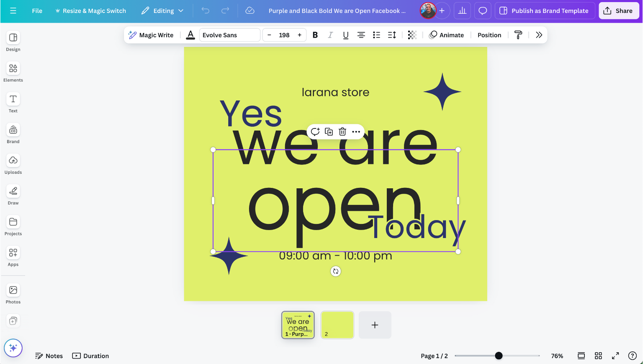
Task: Open the File menu
Action: coord(37,10)
